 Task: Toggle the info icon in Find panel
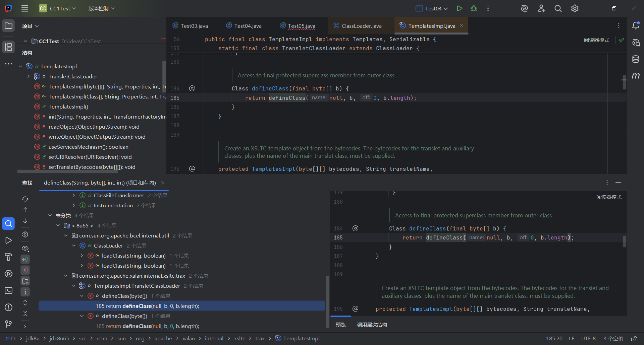[x=25, y=292]
